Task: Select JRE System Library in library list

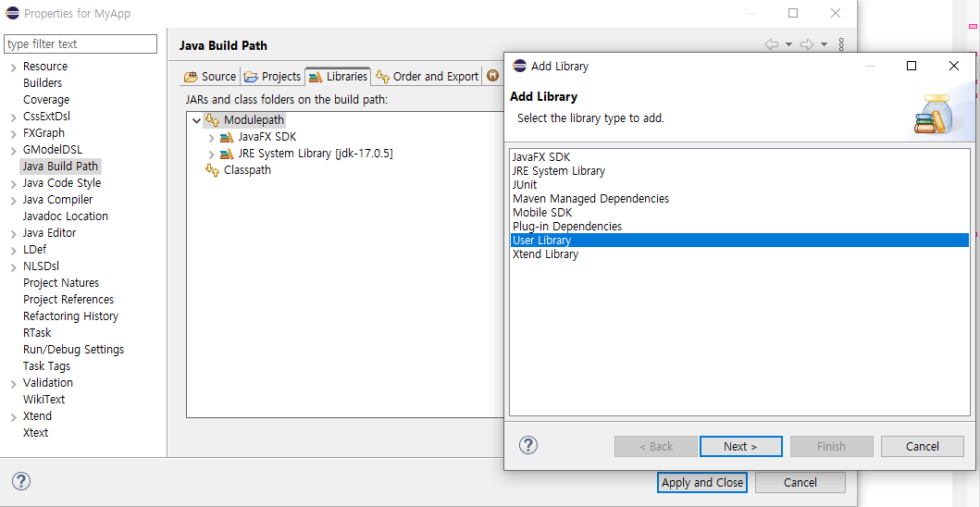Action: [739, 170]
